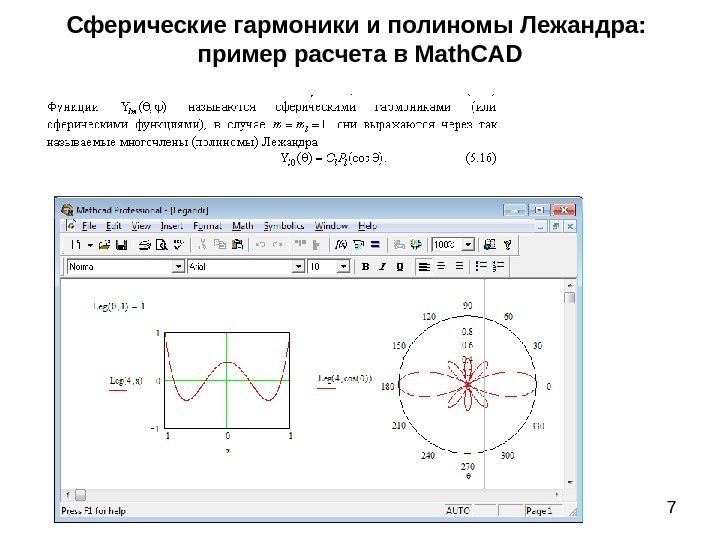Run the Check Spelling tool
The width and height of the screenshot is (720, 540).
tap(179, 245)
